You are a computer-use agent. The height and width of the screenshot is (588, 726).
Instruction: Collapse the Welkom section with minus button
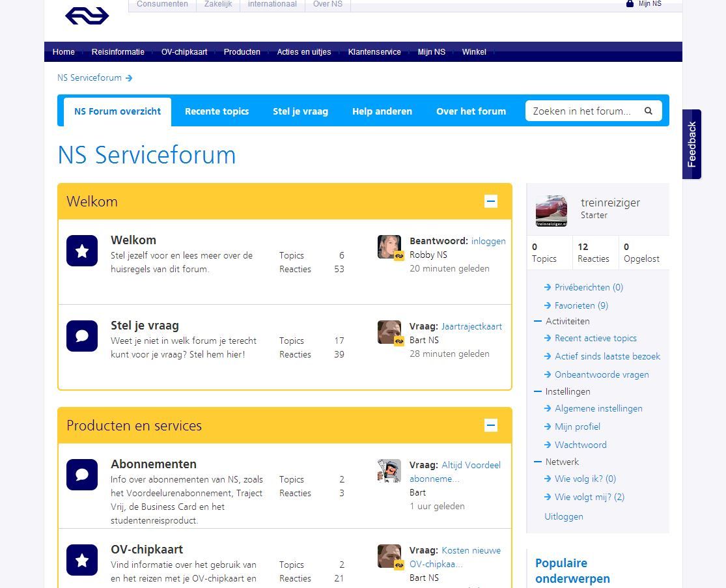pyautogui.click(x=491, y=201)
